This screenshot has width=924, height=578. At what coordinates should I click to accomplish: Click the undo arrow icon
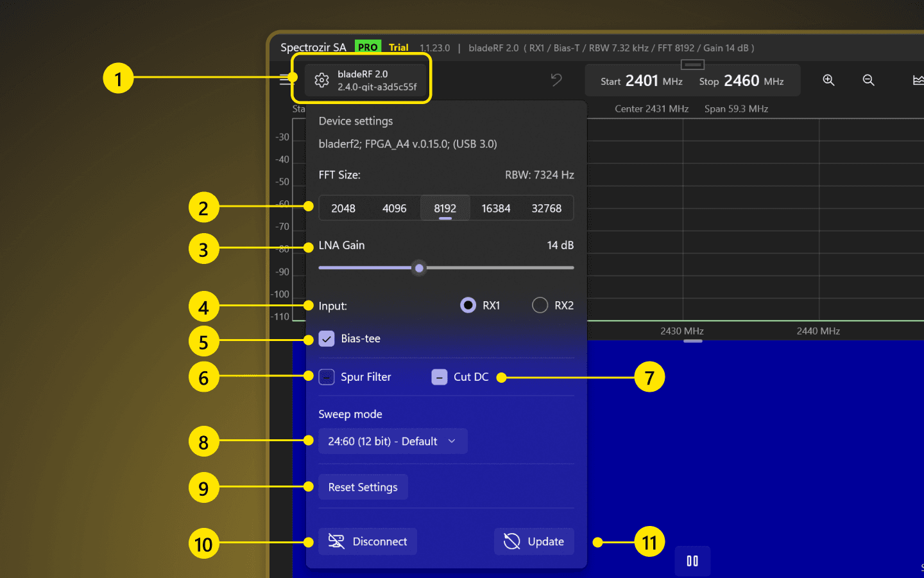click(x=556, y=80)
